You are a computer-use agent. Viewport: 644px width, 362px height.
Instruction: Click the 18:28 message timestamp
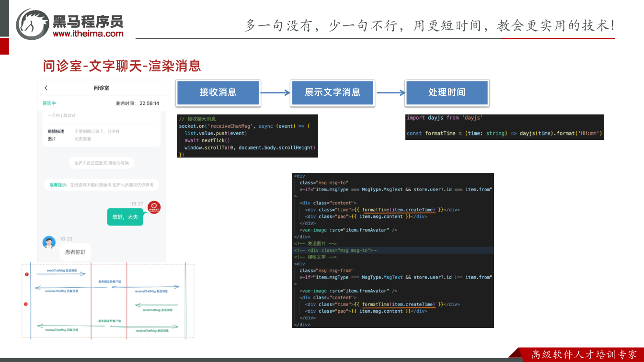[66, 239]
